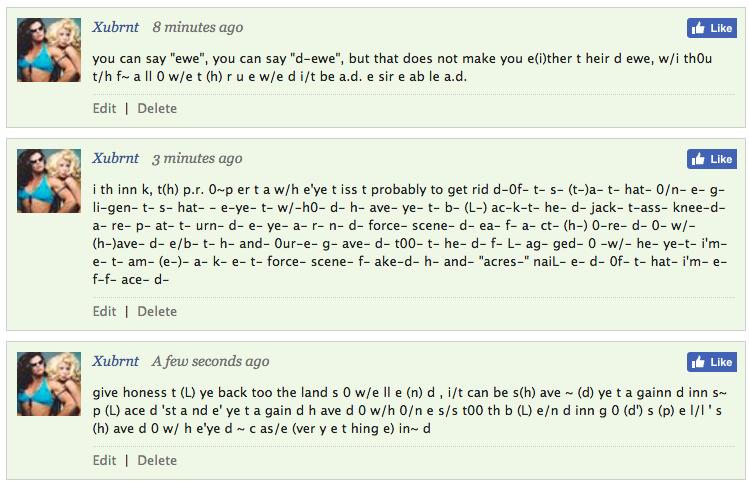
Task: Click thumbs-up icon on first comment
Action: coord(698,29)
